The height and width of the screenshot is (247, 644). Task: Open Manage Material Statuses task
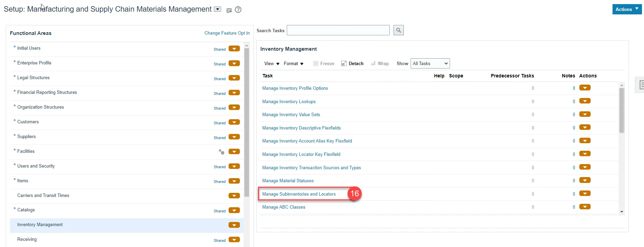[288, 181]
